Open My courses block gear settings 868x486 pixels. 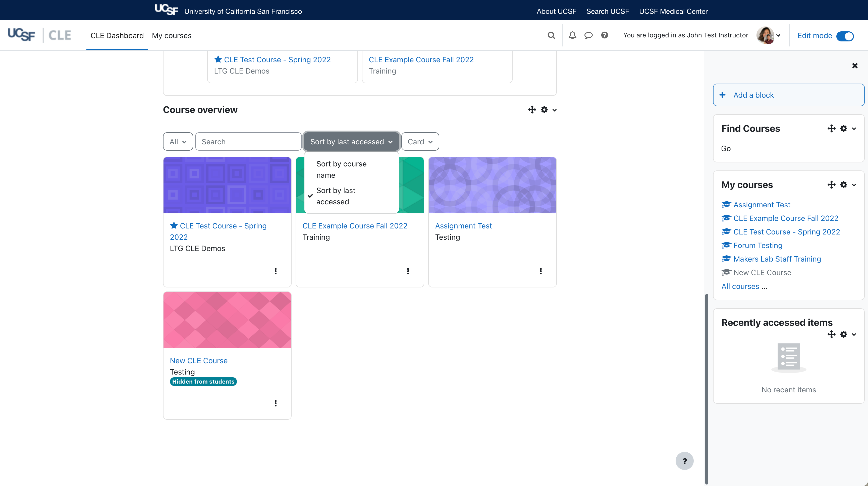(843, 185)
